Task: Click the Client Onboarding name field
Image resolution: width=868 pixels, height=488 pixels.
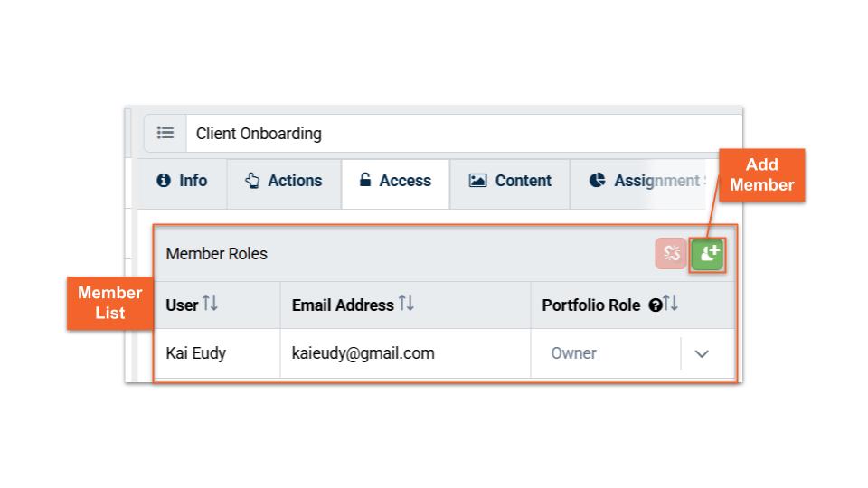Action: (452, 133)
